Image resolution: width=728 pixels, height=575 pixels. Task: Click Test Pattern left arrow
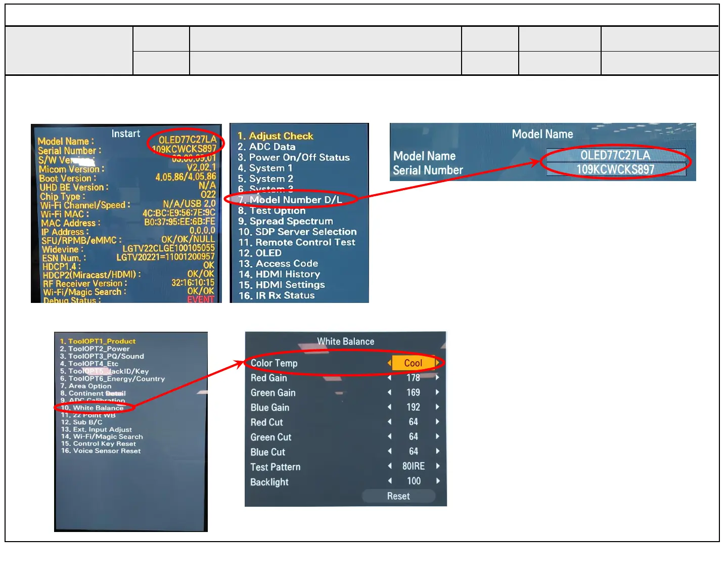389,466
